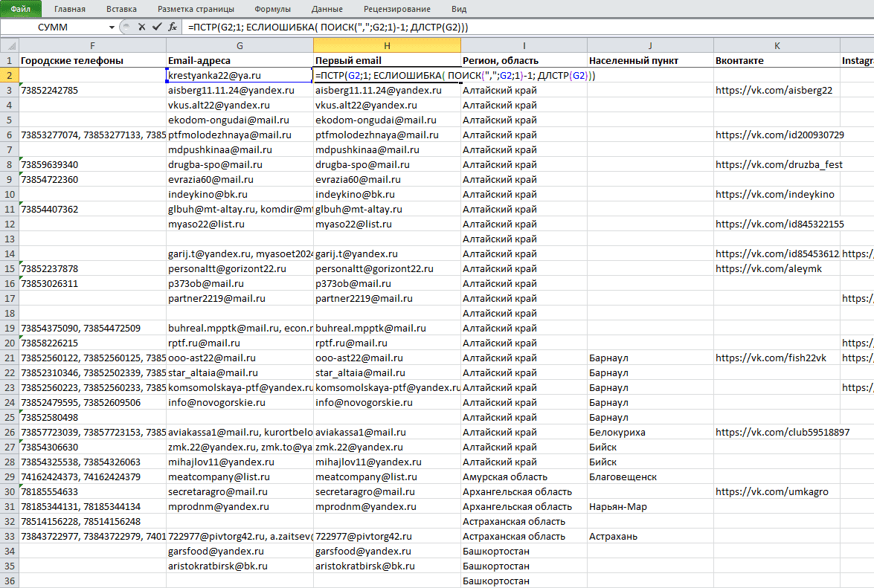The width and height of the screenshot is (874, 588).
Task: Click the Email-адреса header cell
Action: pos(240,60)
